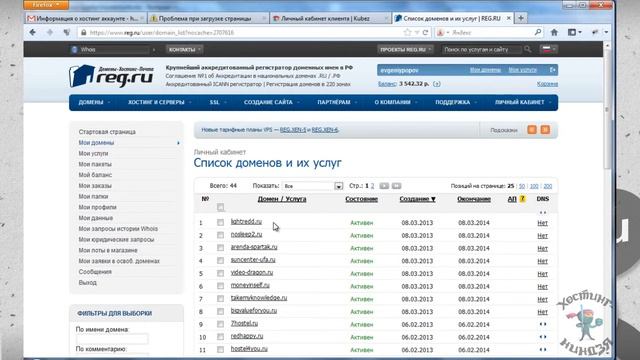Switch to the Личный кабинет клиента Kubez tab
This screenshot has width=640, height=360.
click(x=329, y=18)
